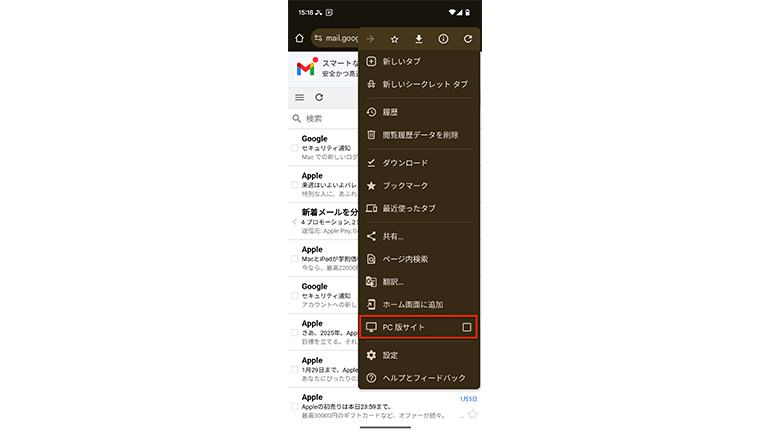The width and height of the screenshot is (770, 433).
Task: Open page info circle icon
Action: (443, 39)
